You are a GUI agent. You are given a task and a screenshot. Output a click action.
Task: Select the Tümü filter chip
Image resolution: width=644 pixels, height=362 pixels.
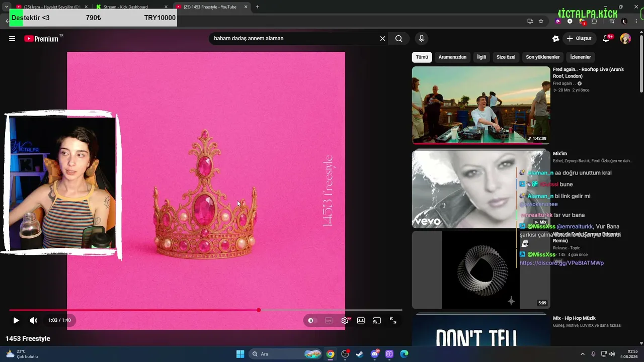[422, 57]
